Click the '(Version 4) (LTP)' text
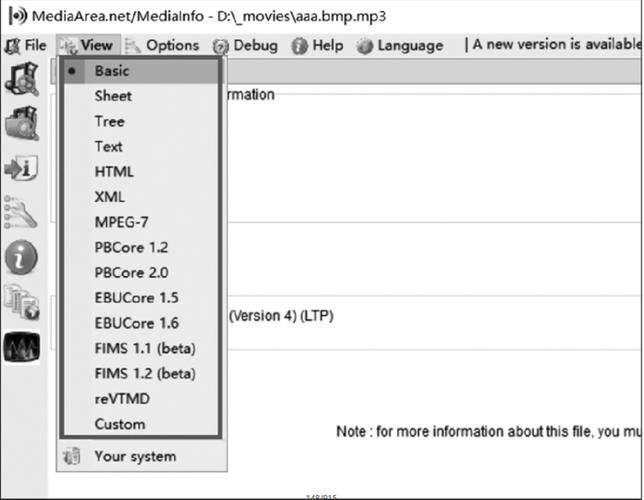This screenshot has width=644, height=500. pyautogui.click(x=281, y=316)
